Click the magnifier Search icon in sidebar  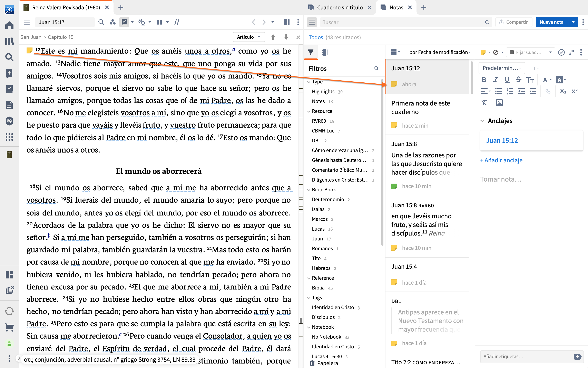pyautogui.click(x=9, y=57)
